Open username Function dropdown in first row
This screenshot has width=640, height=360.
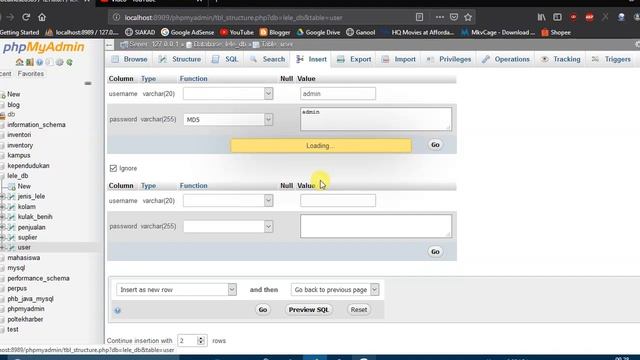[x=228, y=93]
